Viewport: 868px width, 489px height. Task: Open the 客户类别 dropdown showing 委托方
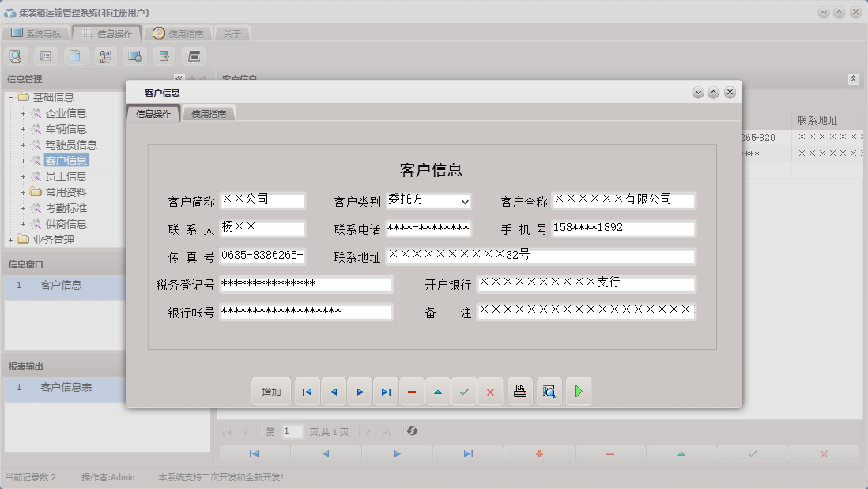pyautogui.click(x=466, y=201)
